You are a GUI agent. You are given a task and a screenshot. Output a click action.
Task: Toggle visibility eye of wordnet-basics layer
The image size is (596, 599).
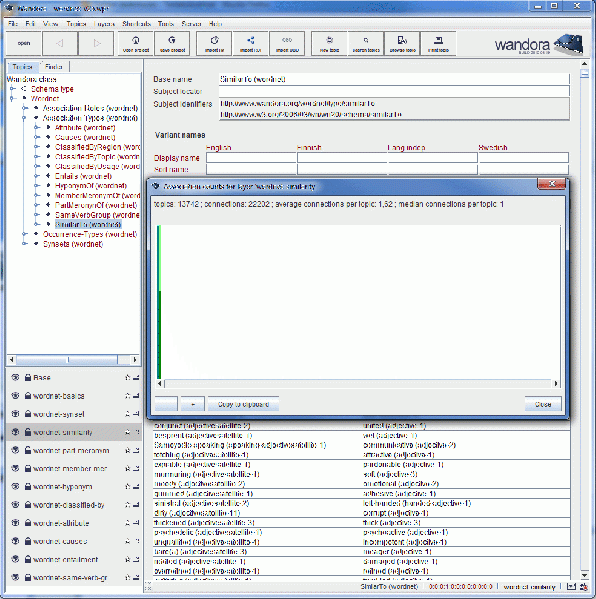click(x=15, y=395)
